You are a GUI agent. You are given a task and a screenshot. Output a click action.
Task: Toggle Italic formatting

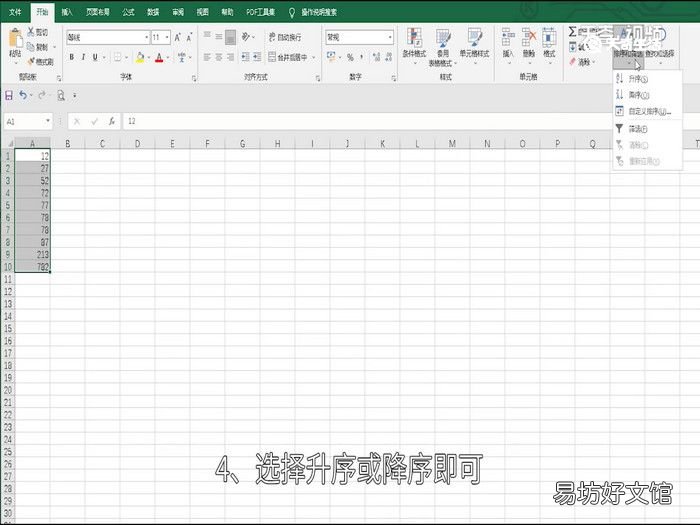83,57
